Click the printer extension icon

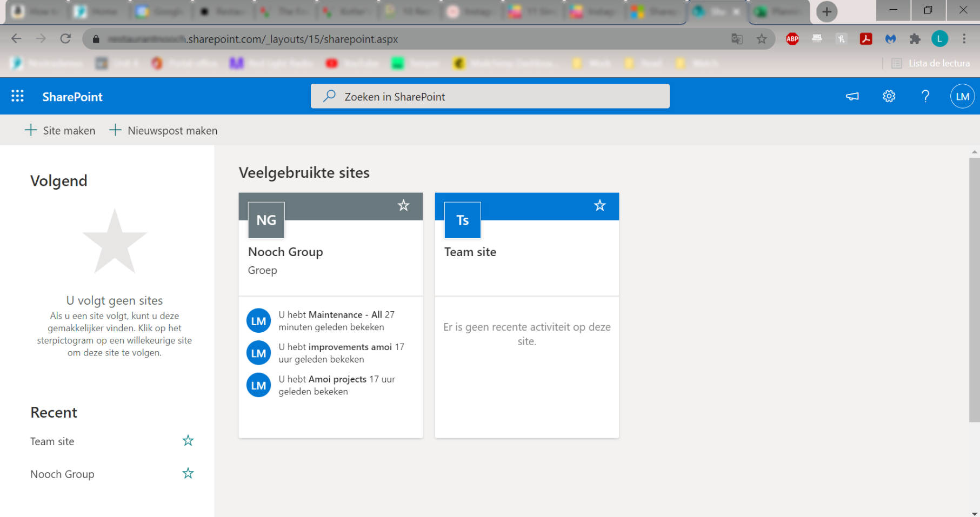(x=817, y=39)
